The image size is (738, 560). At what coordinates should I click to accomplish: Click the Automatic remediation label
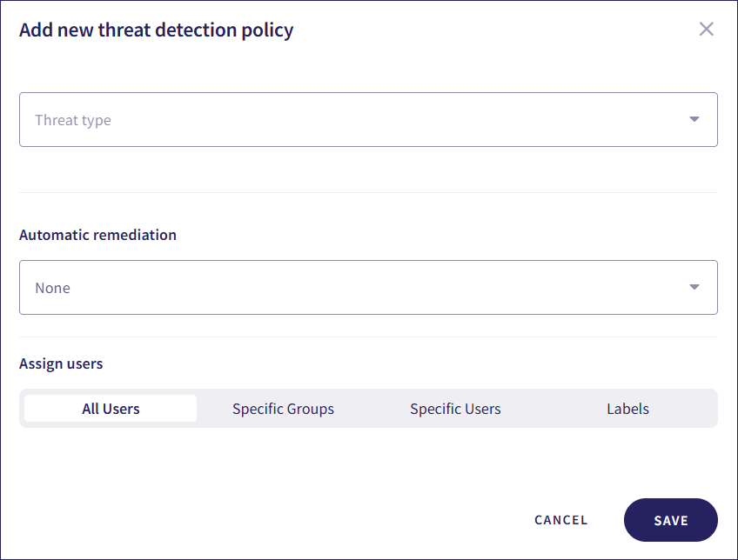tap(97, 235)
